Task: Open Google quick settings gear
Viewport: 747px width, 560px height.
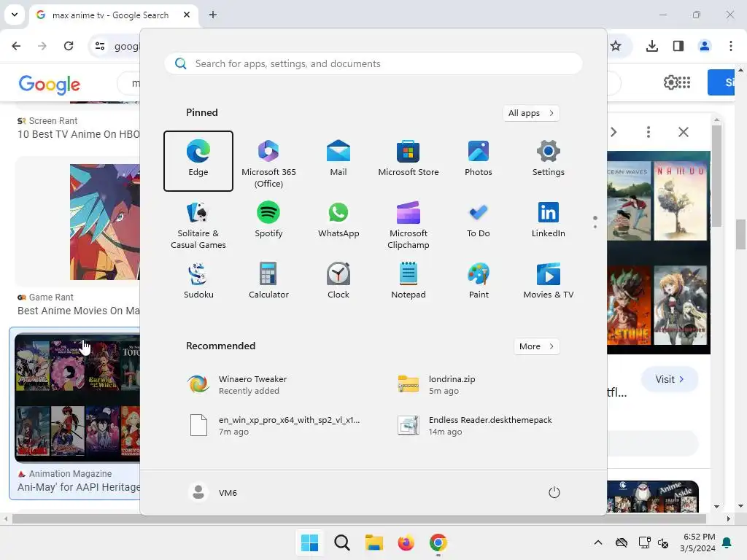Action: tap(670, 82)
